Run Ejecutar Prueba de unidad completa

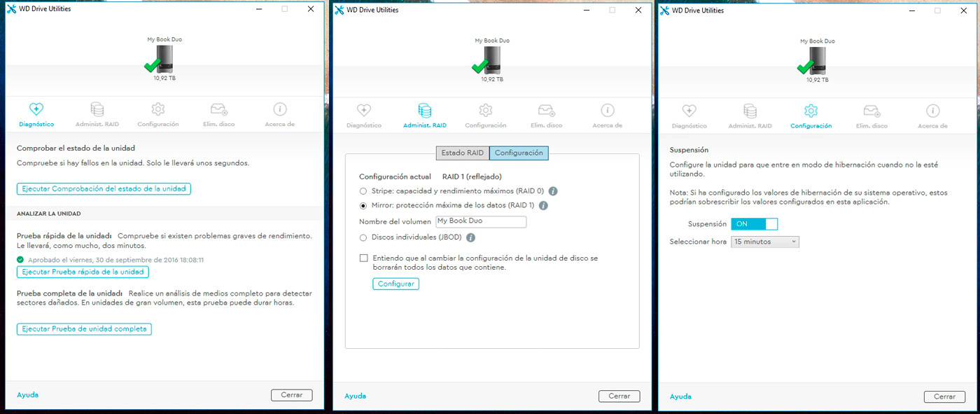(x=84, y=329)
